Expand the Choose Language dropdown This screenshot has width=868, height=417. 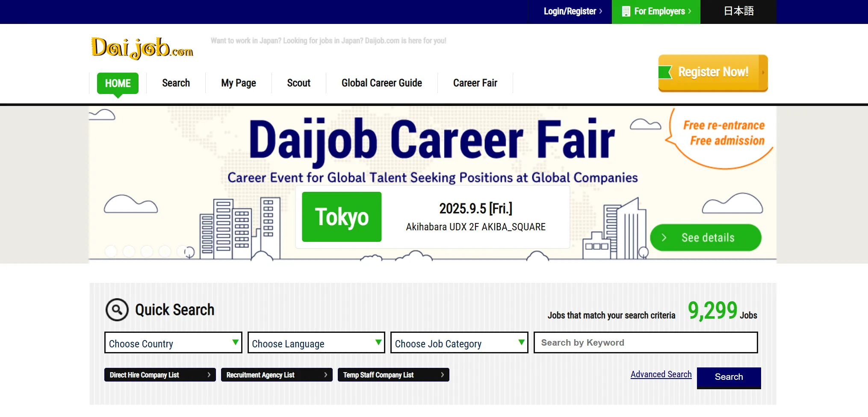(x=316, y=343)
